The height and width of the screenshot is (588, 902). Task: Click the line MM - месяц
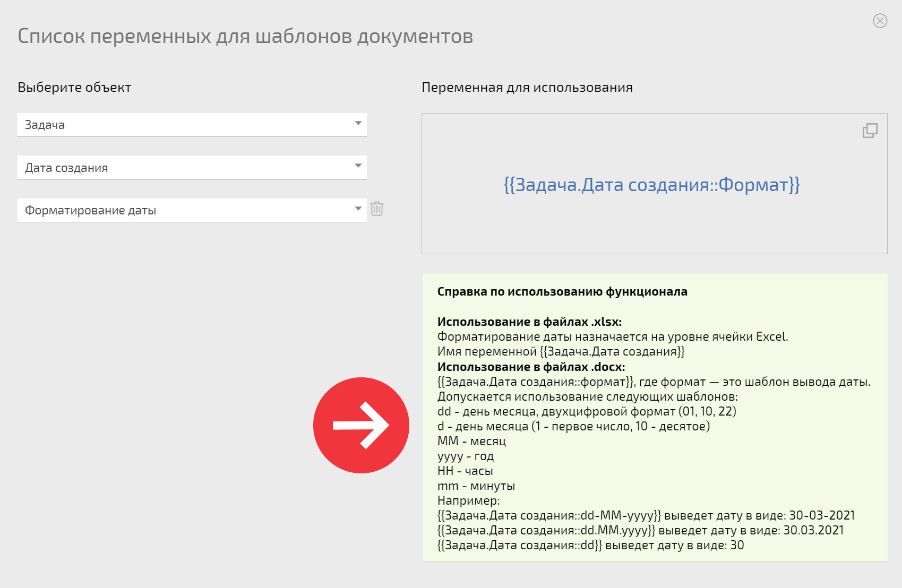click(x=471, y=441)
